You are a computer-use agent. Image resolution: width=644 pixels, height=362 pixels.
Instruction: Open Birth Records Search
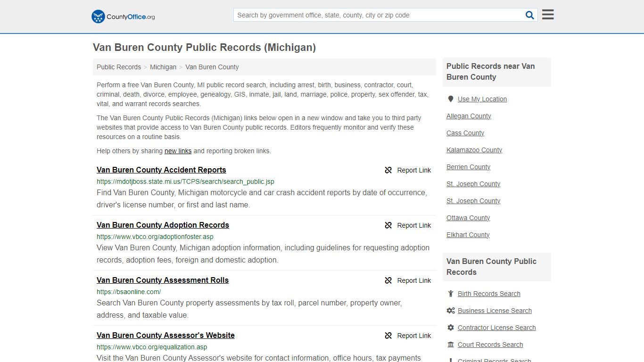(489, 294)
